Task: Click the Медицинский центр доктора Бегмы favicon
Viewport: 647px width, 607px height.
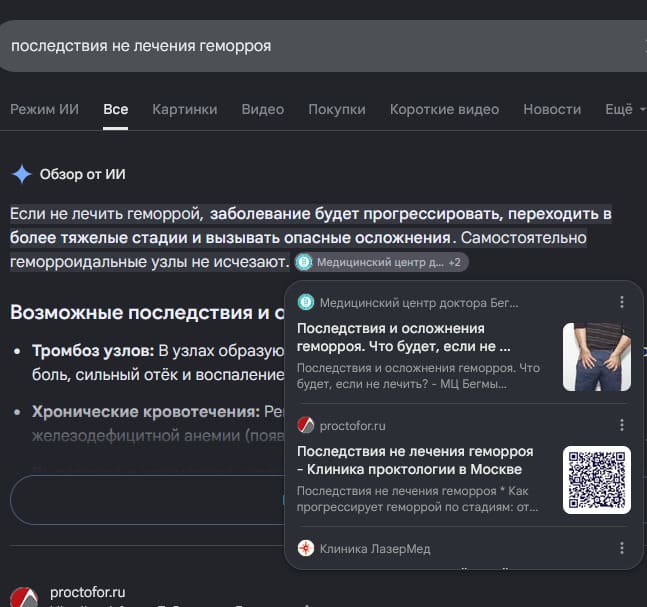Action: (306, 302)
